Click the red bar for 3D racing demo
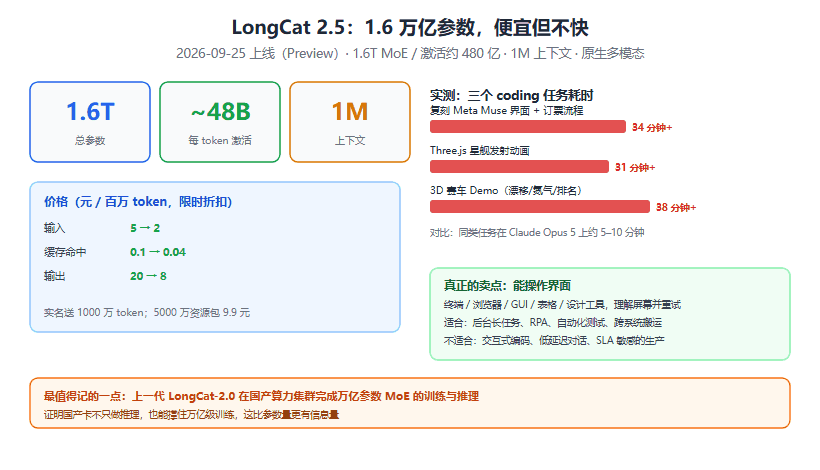The height and width of the screenshot is (470, 820). click(540, 207)
